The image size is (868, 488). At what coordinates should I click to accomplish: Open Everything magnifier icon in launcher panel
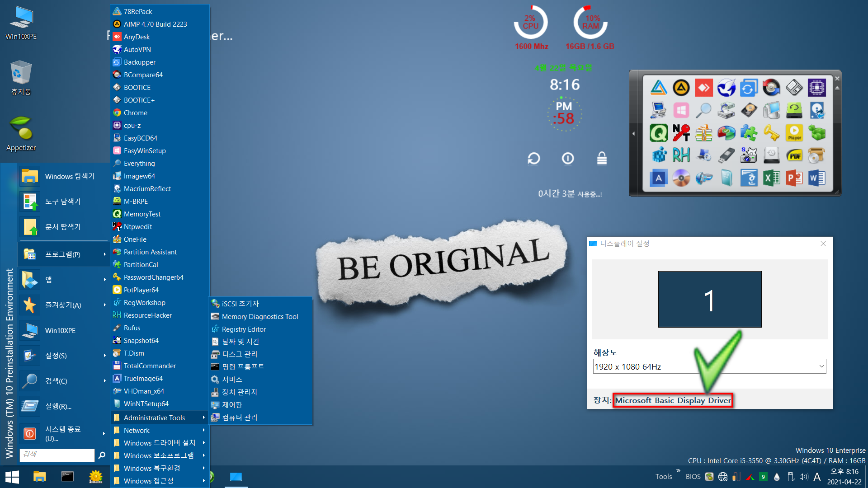pyautogui.click(x=703, y=110)
